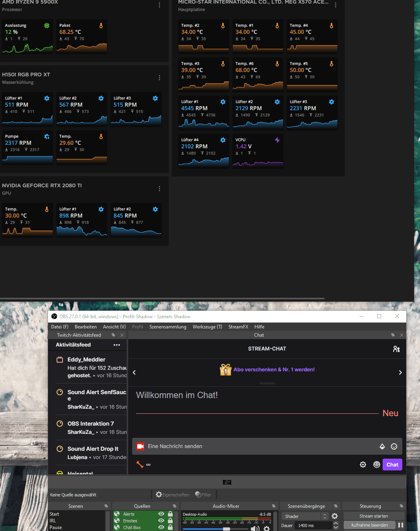Open channel points smiley icon beside Chat button
Viewport: 420px width, 531px height.
(377, 465)
